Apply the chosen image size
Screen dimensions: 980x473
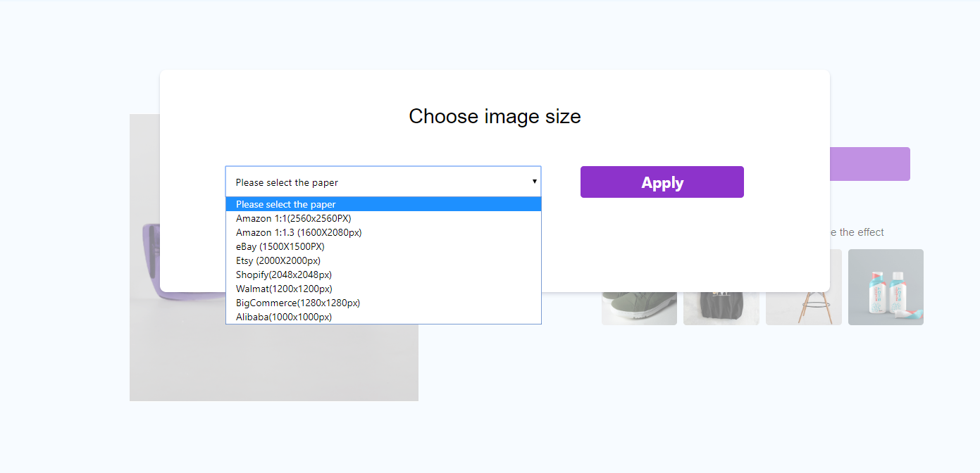point(662,182)
